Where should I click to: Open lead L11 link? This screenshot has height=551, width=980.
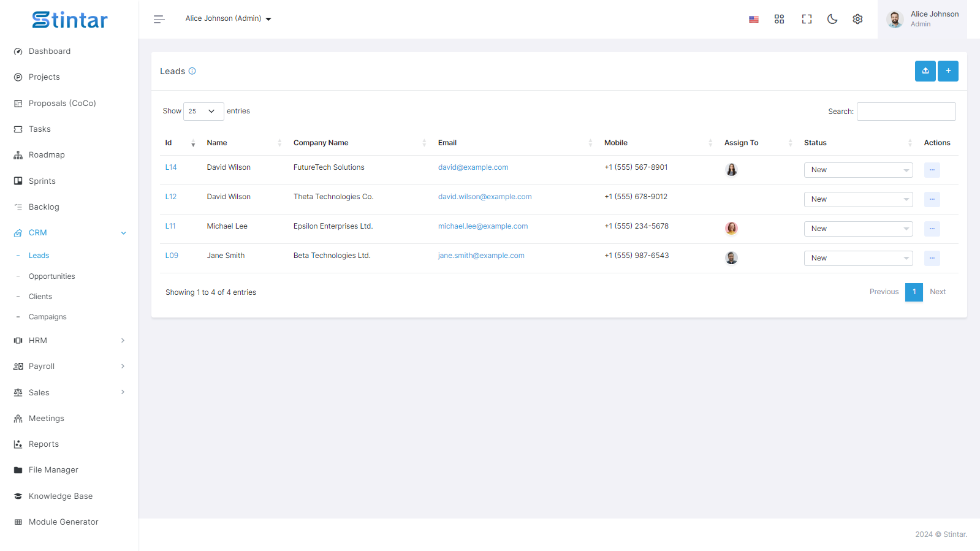170,226
